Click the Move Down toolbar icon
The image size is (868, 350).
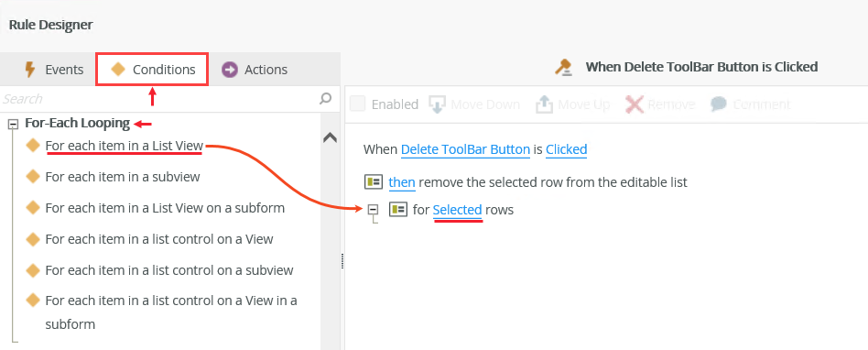438,104
